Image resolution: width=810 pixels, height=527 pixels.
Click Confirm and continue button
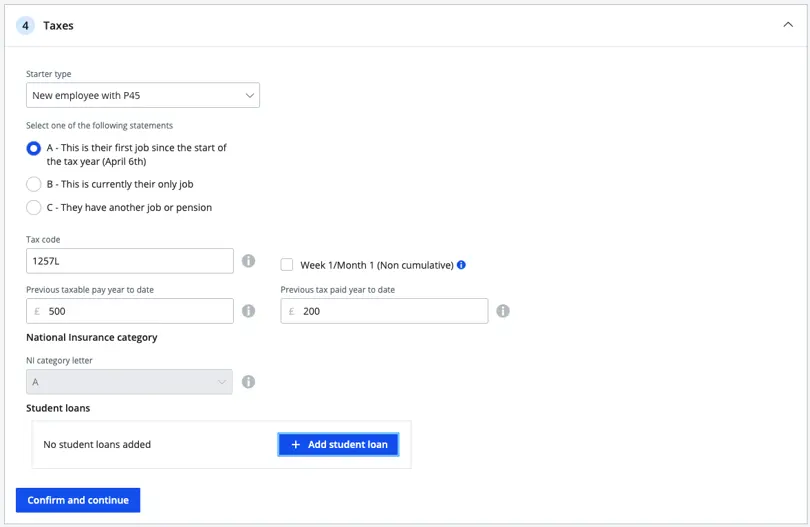click(78, 500)
